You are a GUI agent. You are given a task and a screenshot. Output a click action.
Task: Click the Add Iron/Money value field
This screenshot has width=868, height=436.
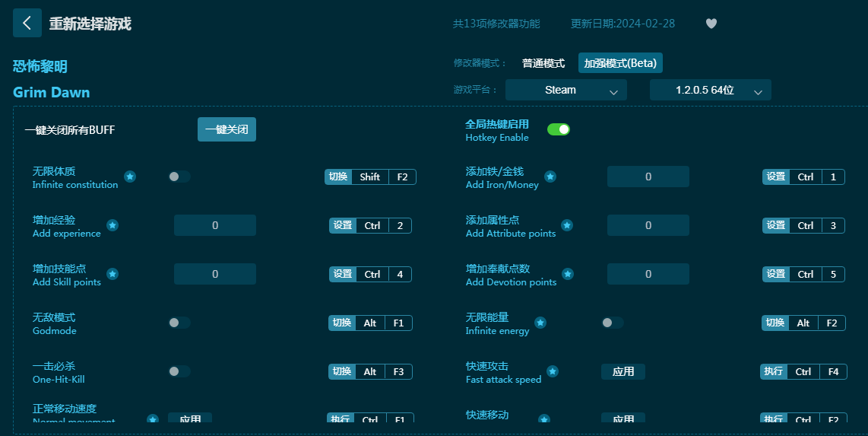648,177
